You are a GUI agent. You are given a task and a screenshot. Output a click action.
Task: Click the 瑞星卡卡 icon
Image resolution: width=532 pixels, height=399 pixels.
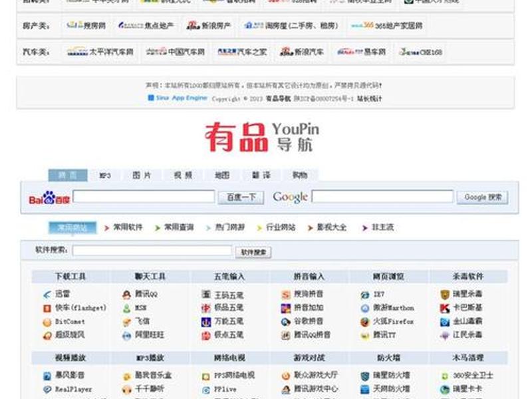(x=445, y=390)
